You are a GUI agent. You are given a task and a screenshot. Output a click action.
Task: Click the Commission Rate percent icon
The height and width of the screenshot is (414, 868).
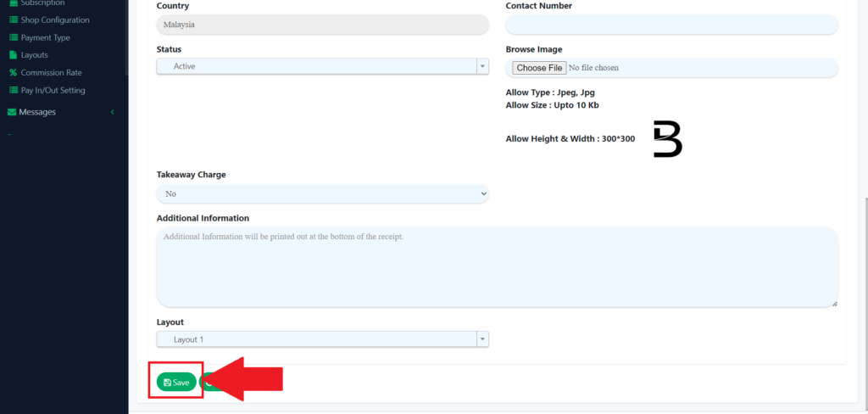pos(13,73)
